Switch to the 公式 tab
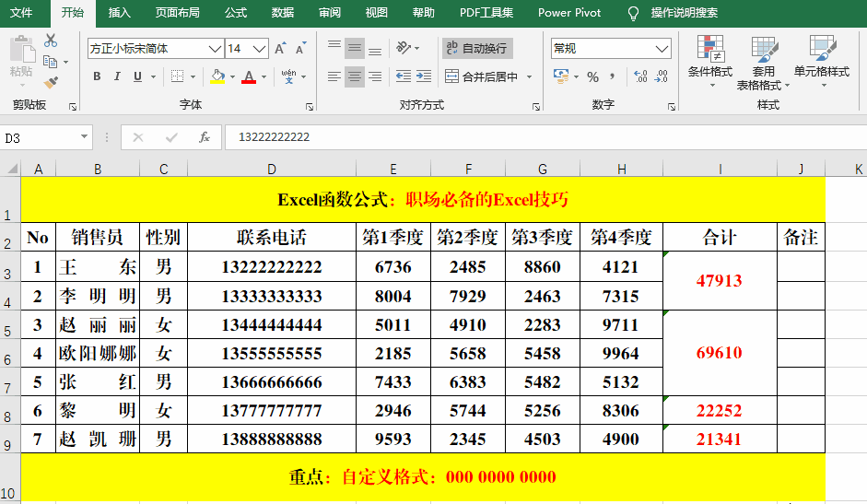The height and width of the screenshot is (504, 867). coord(236,12)
